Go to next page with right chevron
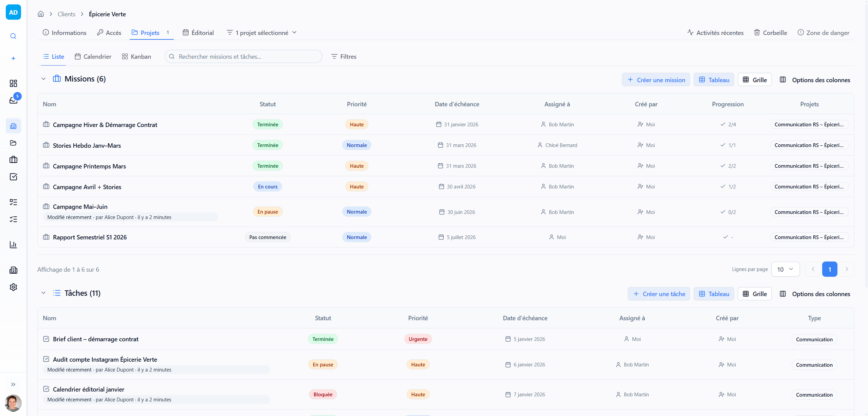Image resolution: width=868 pixels, height=416 pixels. 847,269
